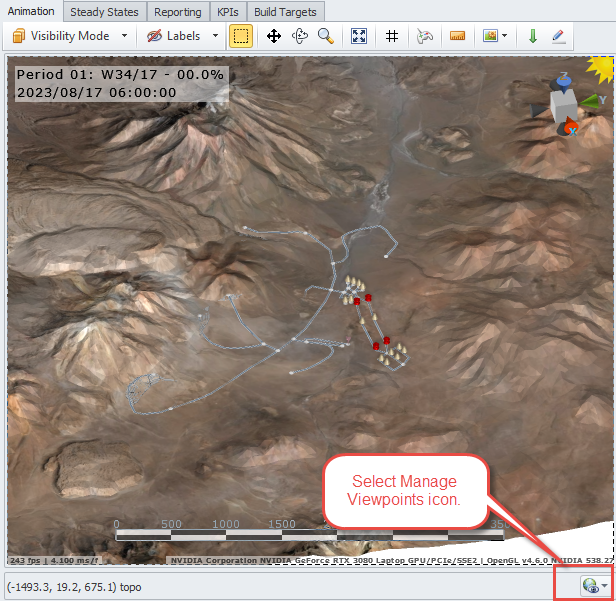Click the zoom magnifier tool
The height and width of the screenshot is (601, 616).
[x=325, y=36]
